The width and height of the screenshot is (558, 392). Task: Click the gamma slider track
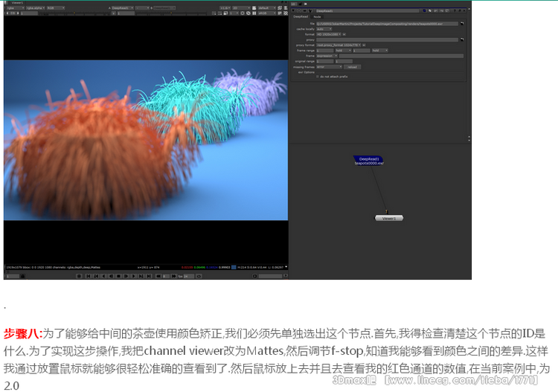[x=171, y=14]
